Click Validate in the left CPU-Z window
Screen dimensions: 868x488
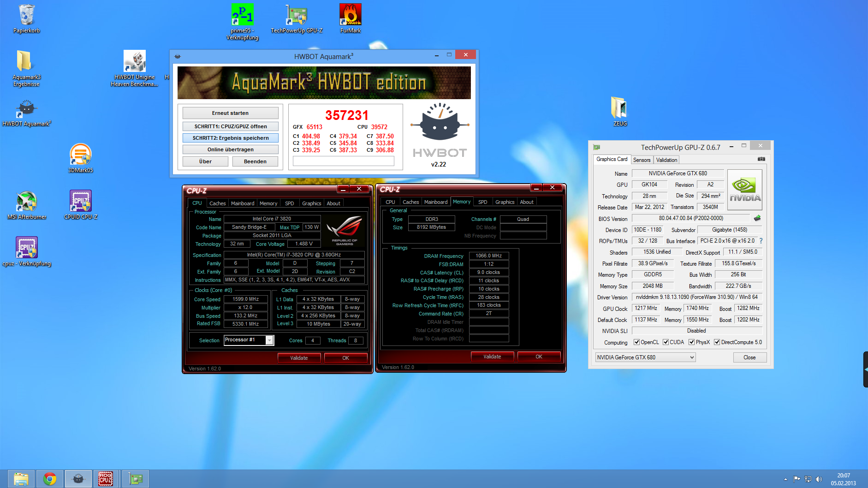[299, 358]
